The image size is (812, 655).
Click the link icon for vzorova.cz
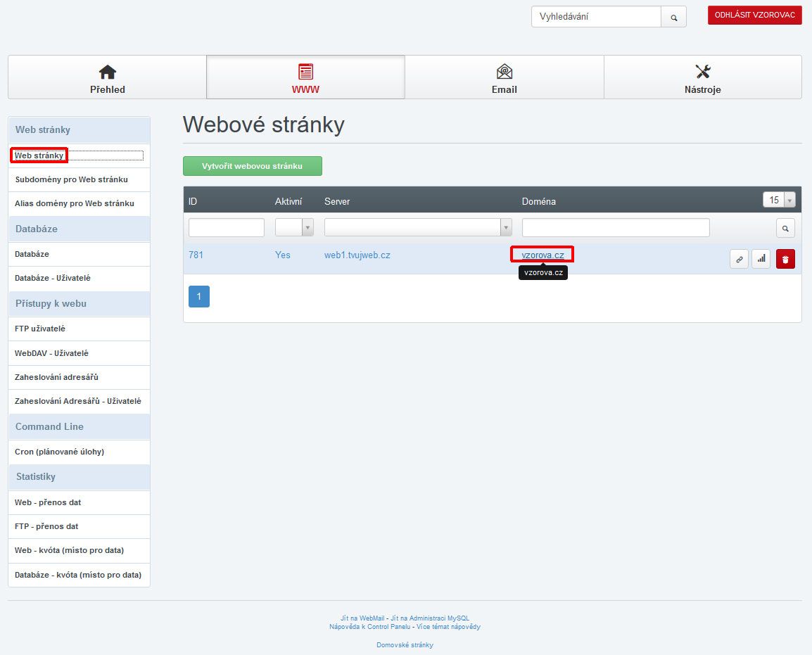[739, 259]
